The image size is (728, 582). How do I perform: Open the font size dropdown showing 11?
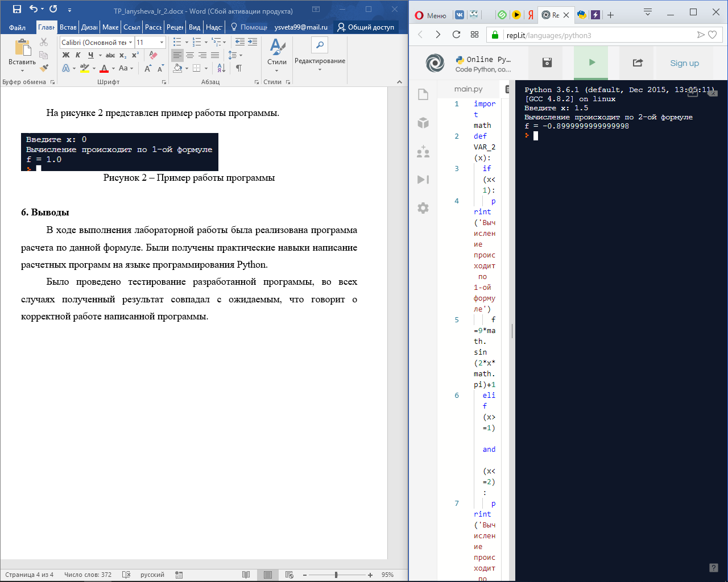point(162,42)
